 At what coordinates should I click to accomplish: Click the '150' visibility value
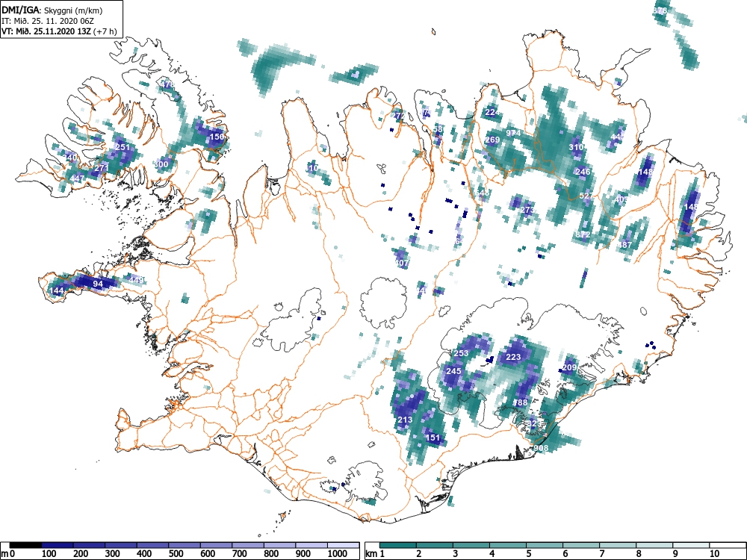pyautogui.click(x=217, y=137)
